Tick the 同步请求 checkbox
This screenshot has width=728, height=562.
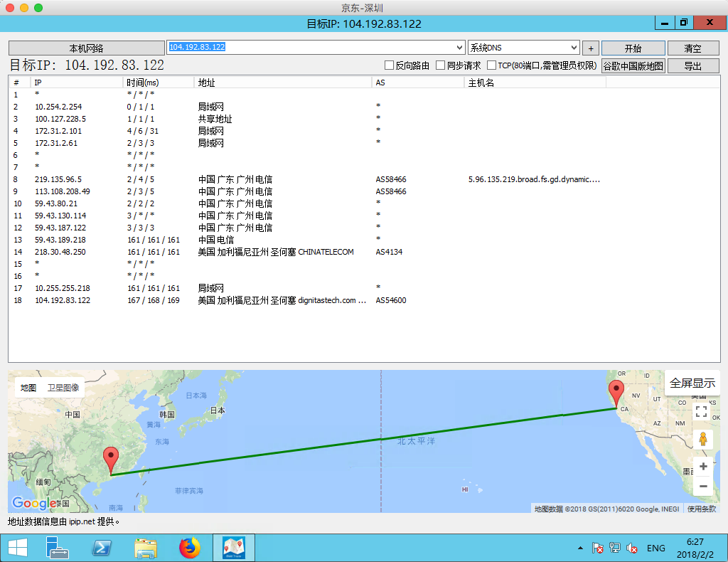[441, 65]
